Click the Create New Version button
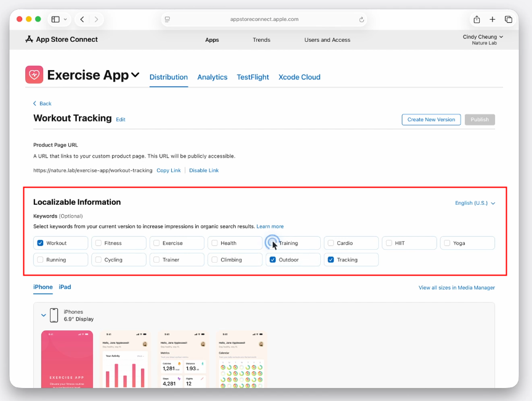Screen dimensions: 532x401 click(431, 120)
